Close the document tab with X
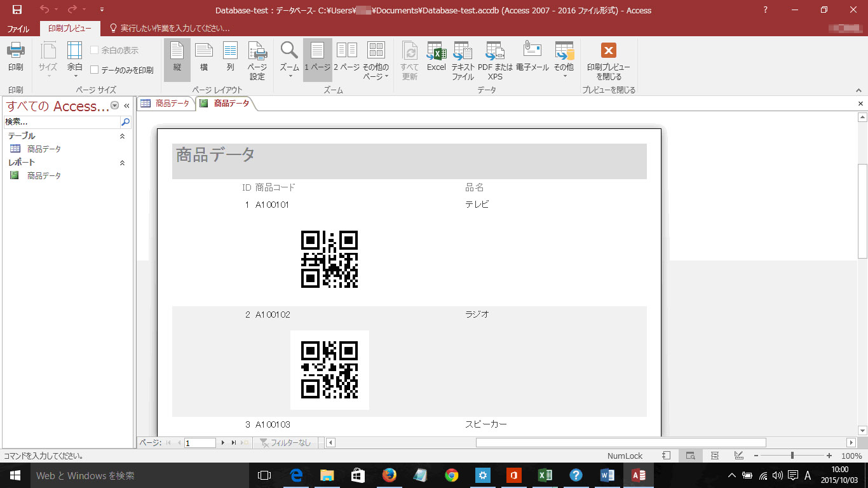 (861, 104)
